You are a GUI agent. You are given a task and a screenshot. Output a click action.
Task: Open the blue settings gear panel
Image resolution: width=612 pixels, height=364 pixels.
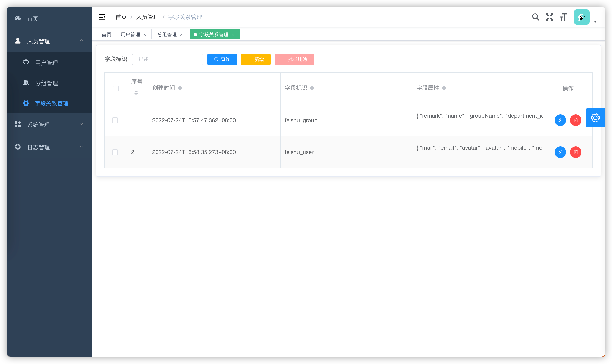(x=595, y=118)
